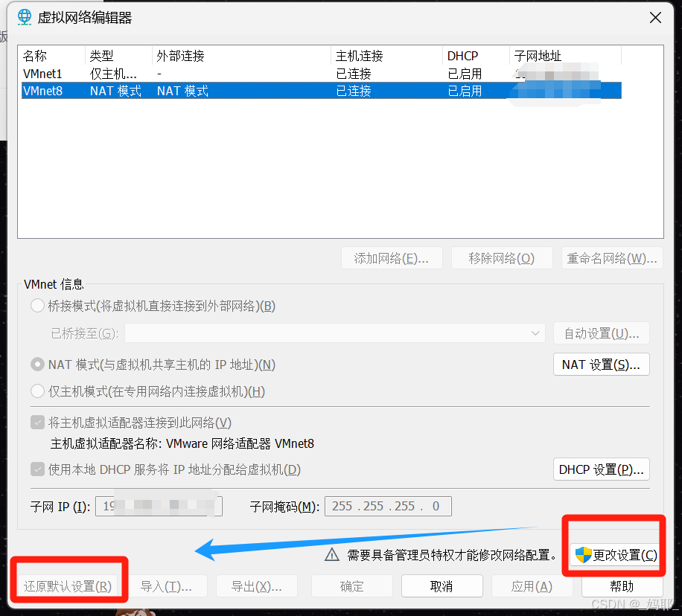Screen dimensions: 682x616
Task: Select the 桥接模式 radio button
Action: point(37,306)
